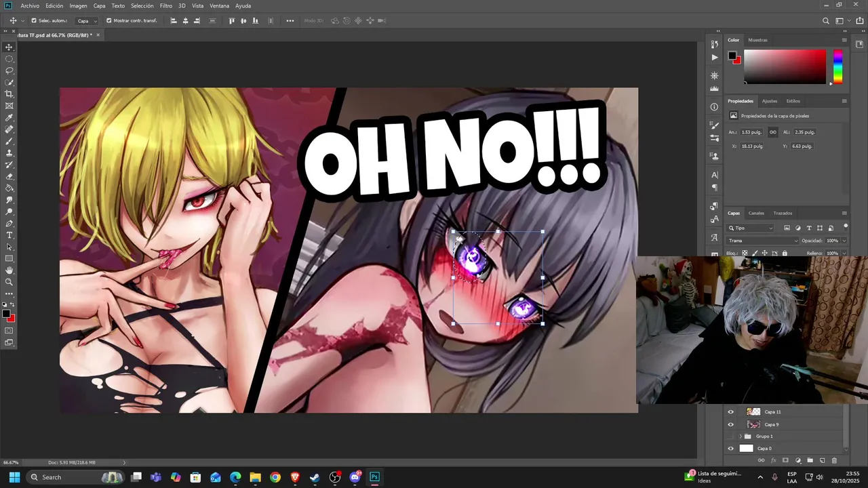The width and height of the screenshot is (868, 488).
Task: Switch to the Muestras tab
Action: tap(757, 40)
